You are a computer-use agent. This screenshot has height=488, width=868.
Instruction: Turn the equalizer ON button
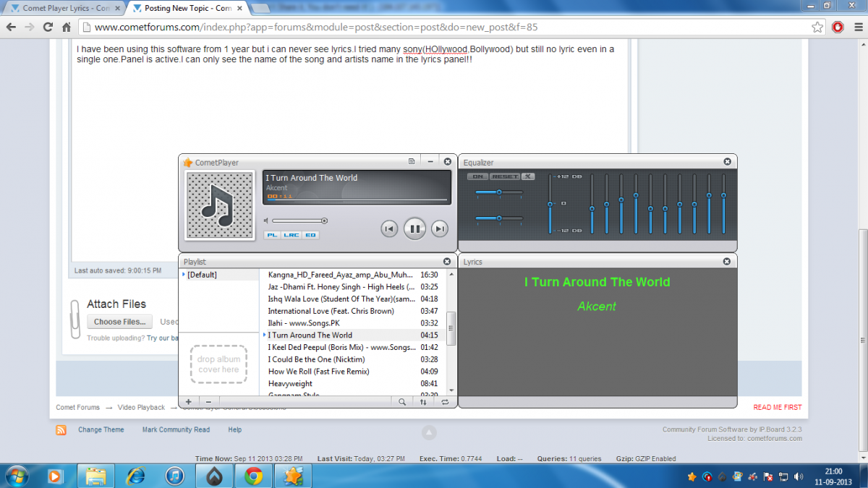point(477,176)
